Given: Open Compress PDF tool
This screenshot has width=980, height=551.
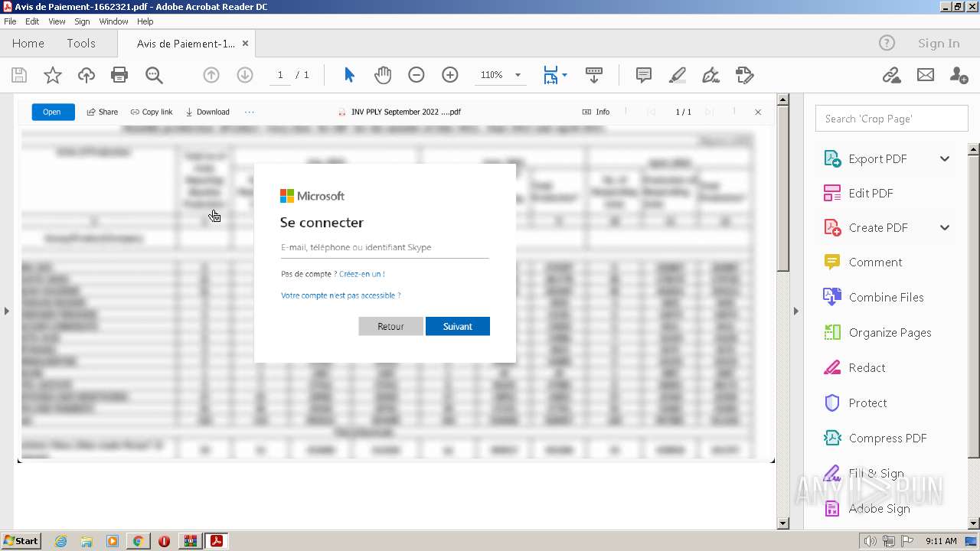Looking at the screenshot, I should [x=887, y=438].
